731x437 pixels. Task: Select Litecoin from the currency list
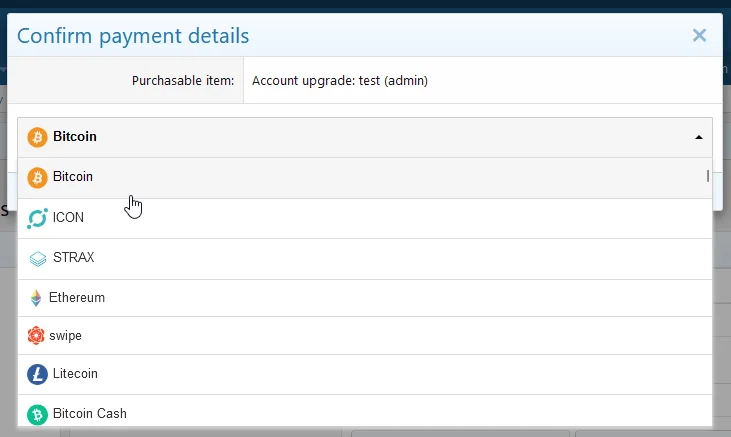pyautogui.click(x=76, y=374)
